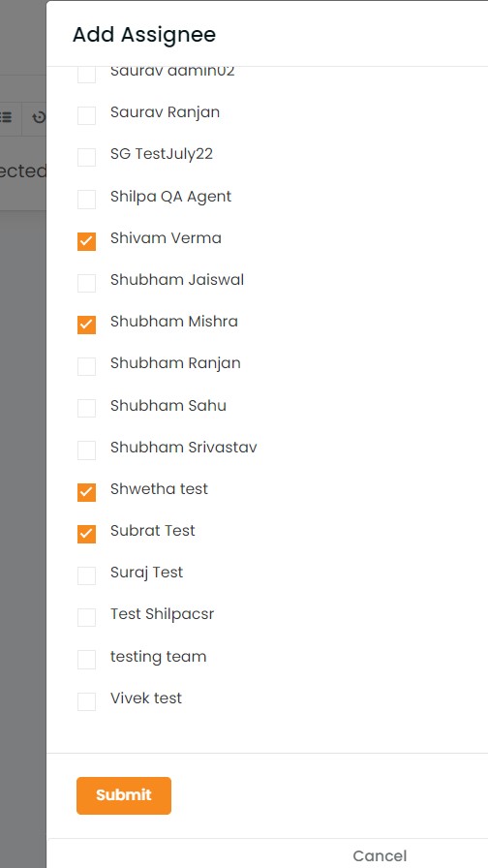
Task: Tick Shubham Sahu checkbox
Action: coord(86,409)
